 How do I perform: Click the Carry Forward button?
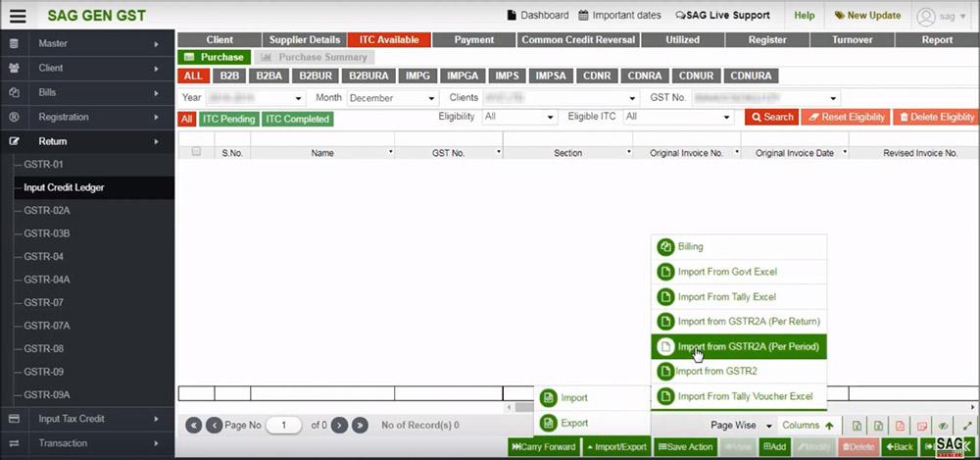coord(544,447)
